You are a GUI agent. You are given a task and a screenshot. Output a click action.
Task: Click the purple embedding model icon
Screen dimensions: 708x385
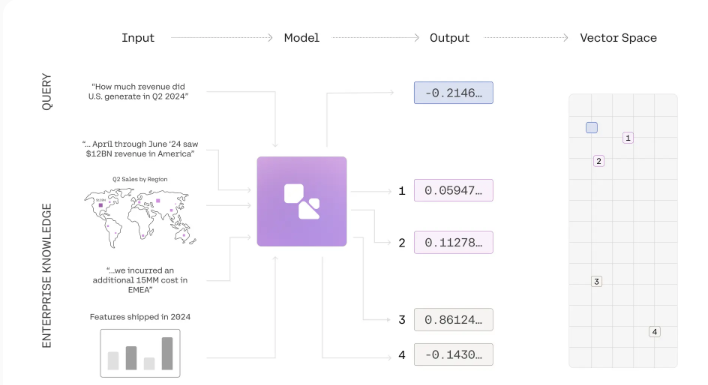pos(302,201)
